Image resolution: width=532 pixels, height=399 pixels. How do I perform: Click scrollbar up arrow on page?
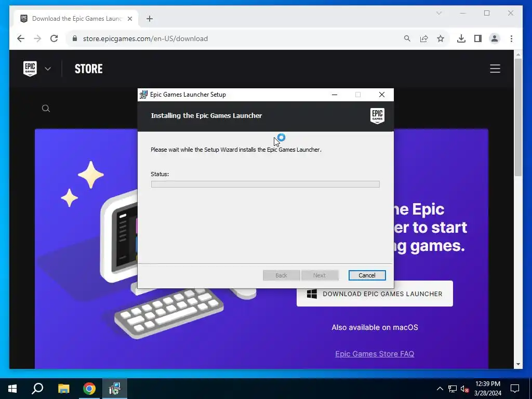(518, 54)
